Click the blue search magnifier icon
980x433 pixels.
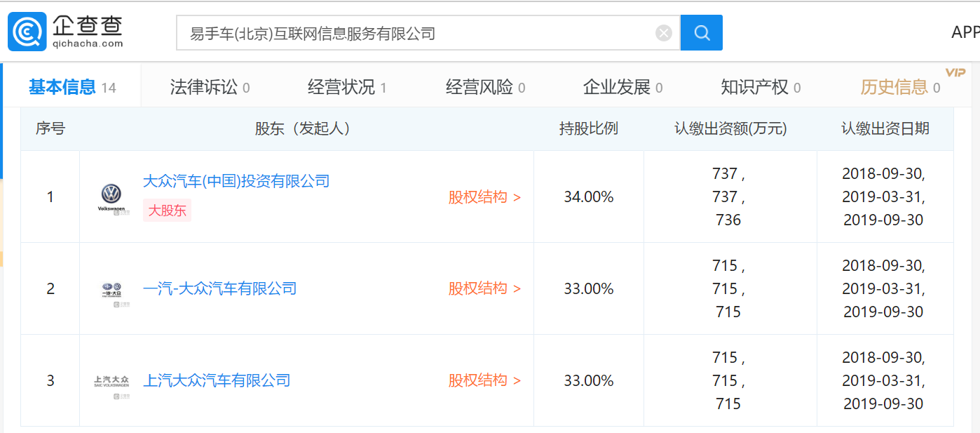coord(701,32)
